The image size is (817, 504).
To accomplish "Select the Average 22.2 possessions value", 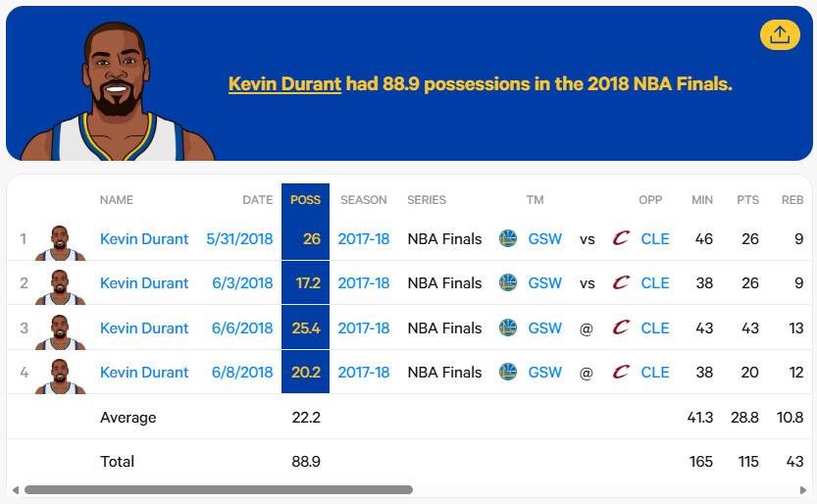I will pos(306,417).
